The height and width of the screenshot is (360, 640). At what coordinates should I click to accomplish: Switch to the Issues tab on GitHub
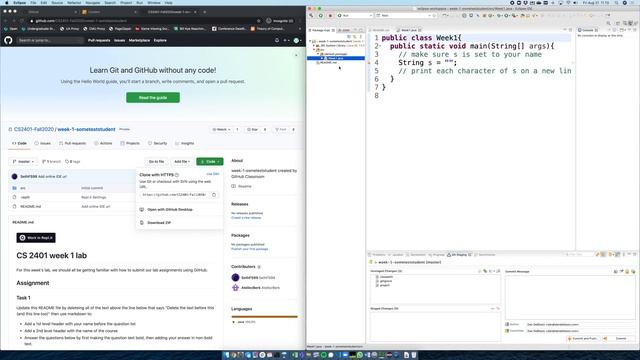pyautogui.click(x=42, y=144)
